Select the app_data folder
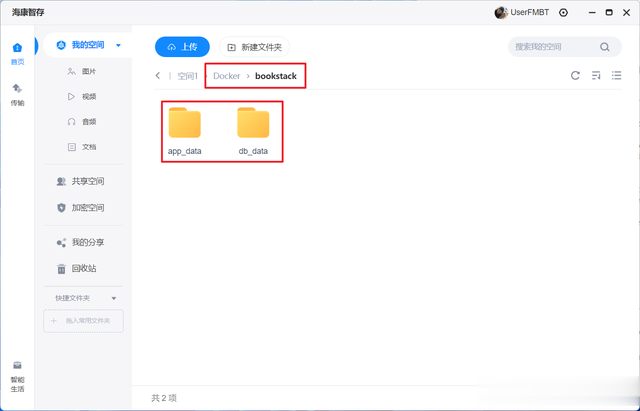The width and height of the screenshot is (640, 411). click(184, 131)
